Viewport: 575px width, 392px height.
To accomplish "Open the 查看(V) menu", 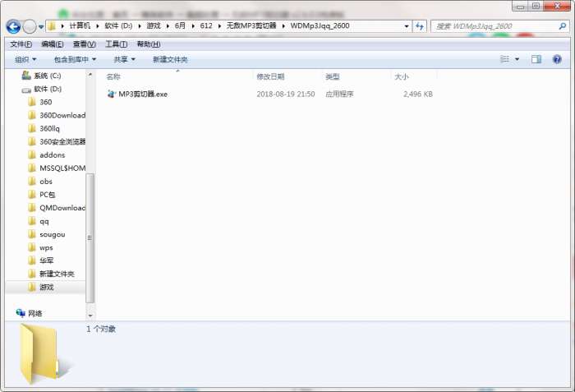I will point(85,44).
